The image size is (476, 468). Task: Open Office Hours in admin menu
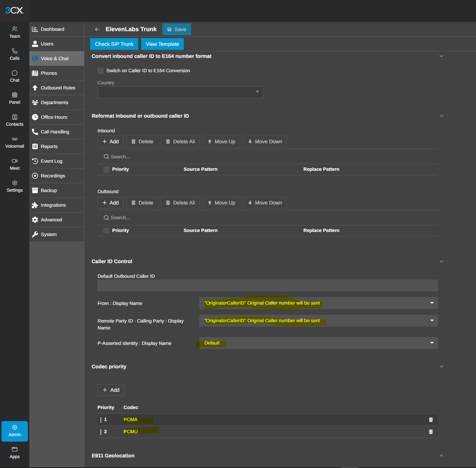coord(57,117)
